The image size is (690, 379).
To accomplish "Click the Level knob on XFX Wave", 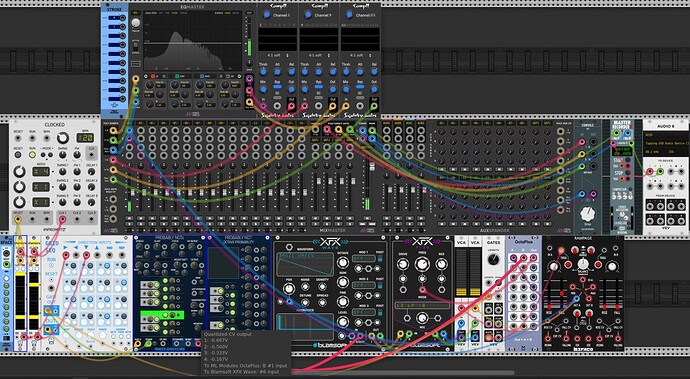I will click(343, 322).
